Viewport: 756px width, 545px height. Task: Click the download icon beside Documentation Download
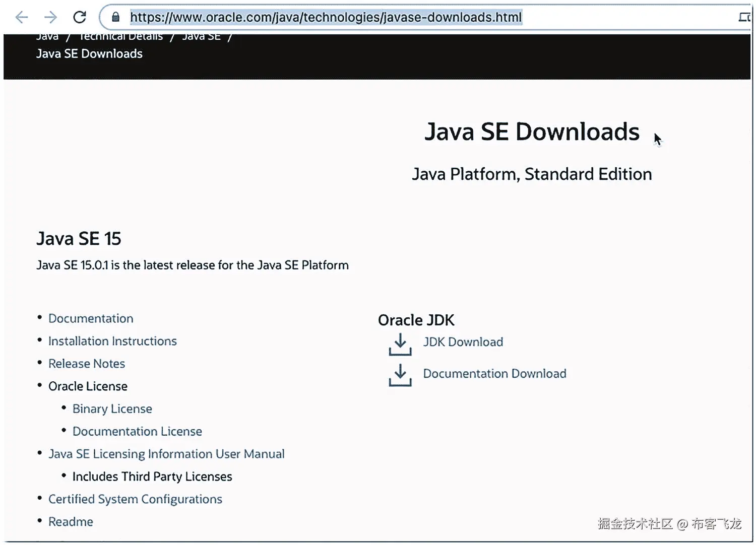(x=400, y=375)
